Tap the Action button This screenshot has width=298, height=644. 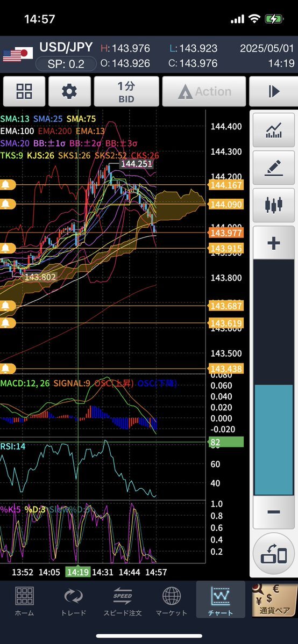click(x=204, y=91)
